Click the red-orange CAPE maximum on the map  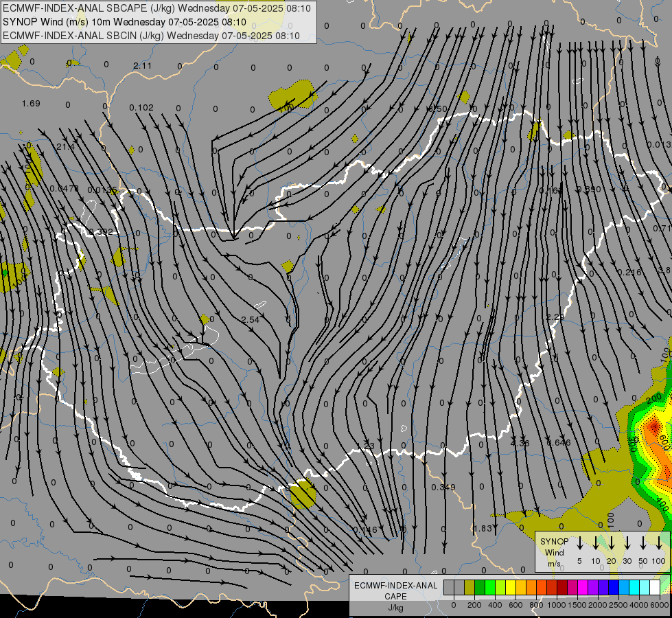654,426
